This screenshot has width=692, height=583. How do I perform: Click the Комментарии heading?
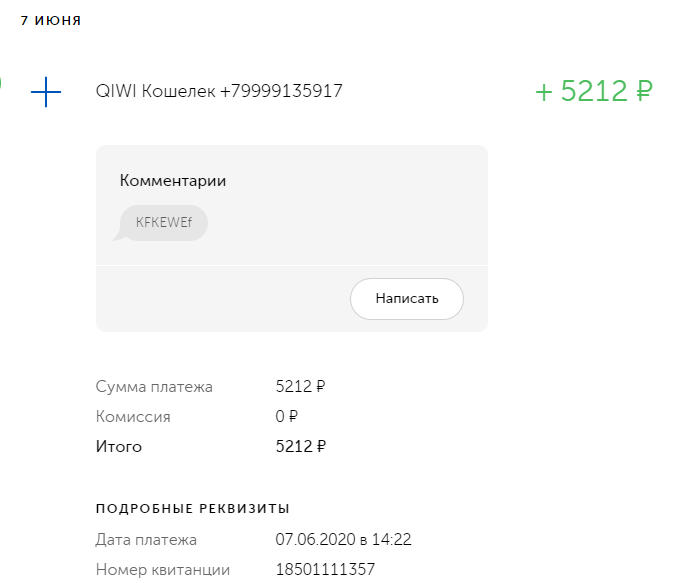173,181
